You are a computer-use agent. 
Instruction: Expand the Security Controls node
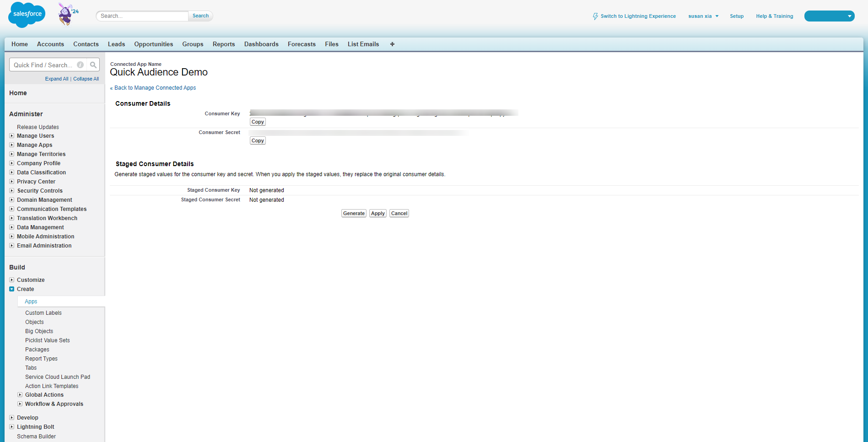[x=12, y=191]
